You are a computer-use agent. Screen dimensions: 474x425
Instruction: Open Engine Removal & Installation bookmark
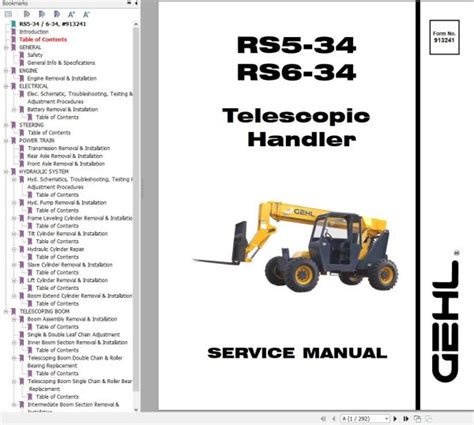(62, 78)
